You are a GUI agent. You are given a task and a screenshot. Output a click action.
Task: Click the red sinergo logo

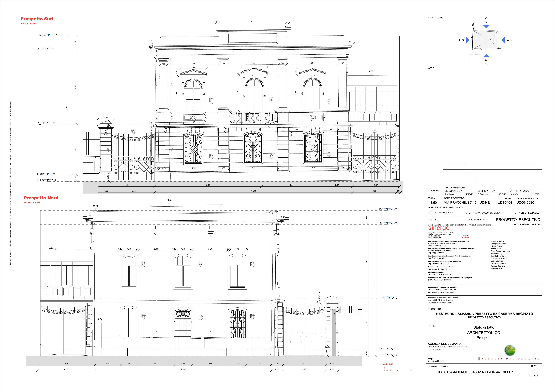[439, 228]
